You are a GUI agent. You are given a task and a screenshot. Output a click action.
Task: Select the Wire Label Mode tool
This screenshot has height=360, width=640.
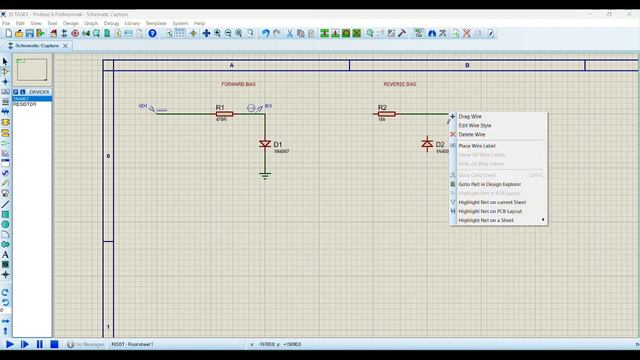5,92
